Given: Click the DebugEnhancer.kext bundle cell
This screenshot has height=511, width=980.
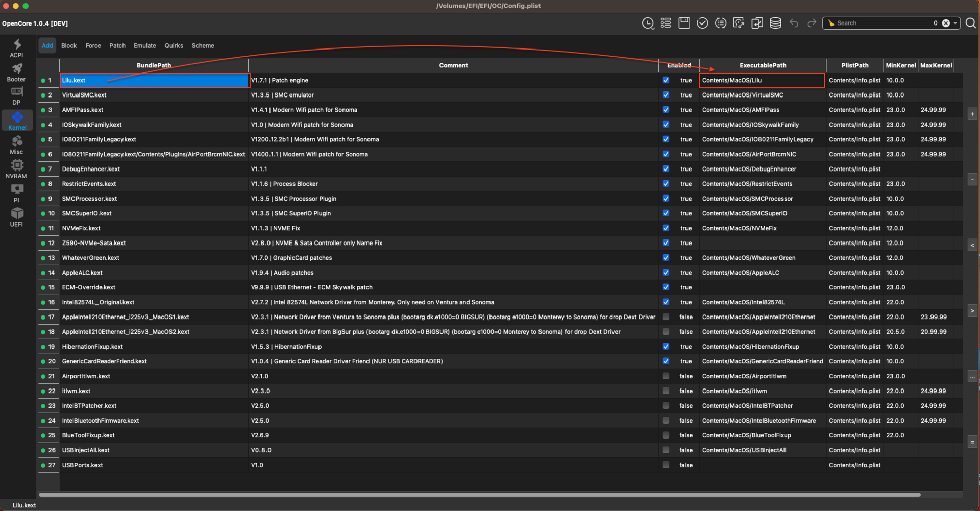Looking at the screenshot, I should point(154,169).
